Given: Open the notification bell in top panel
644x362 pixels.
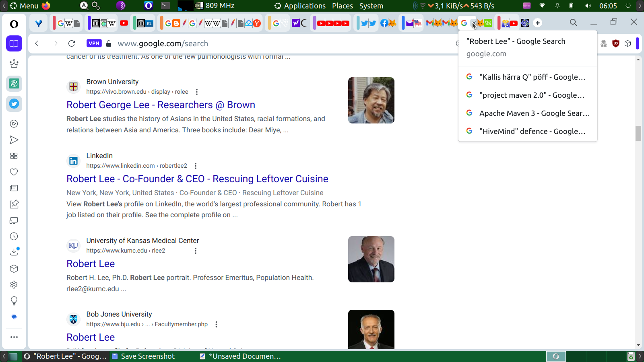Looking at the screenshot, I should (x=557, y=6).
